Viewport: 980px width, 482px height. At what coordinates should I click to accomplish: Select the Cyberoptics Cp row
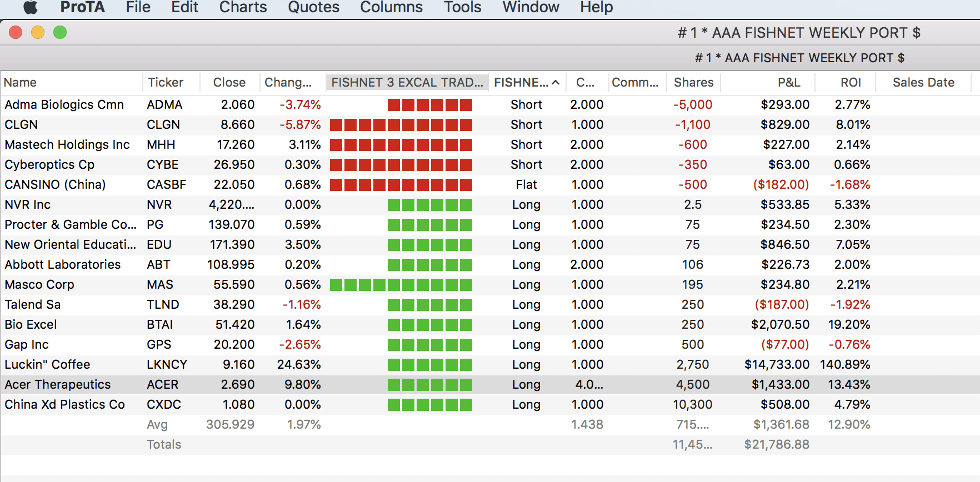tap(490, 164)
